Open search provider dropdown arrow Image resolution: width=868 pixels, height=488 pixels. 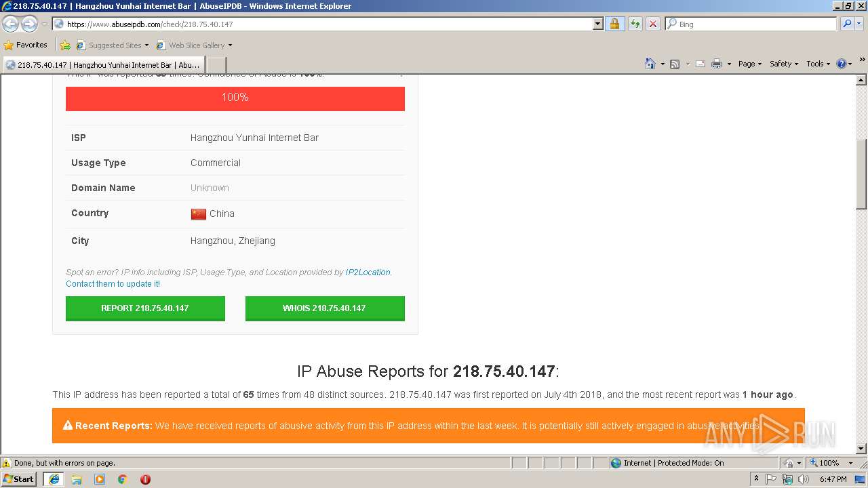point(861,24)
